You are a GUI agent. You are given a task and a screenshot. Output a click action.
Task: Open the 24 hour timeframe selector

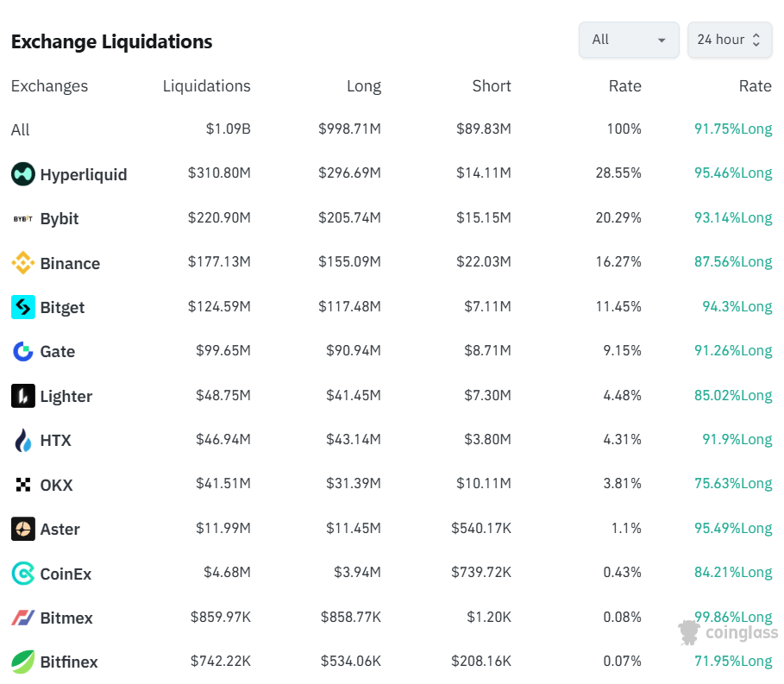pyautogui.click(x=729, y=40)
